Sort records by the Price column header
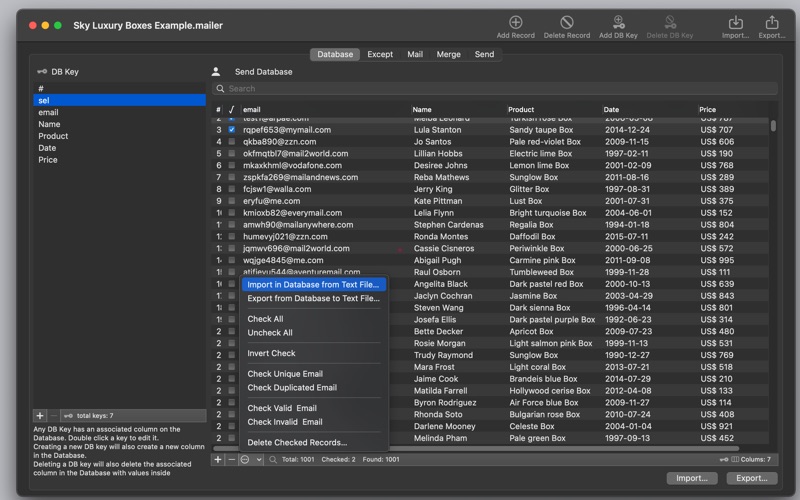The height and width of the screenshot is (500, 800). (708, 109)
